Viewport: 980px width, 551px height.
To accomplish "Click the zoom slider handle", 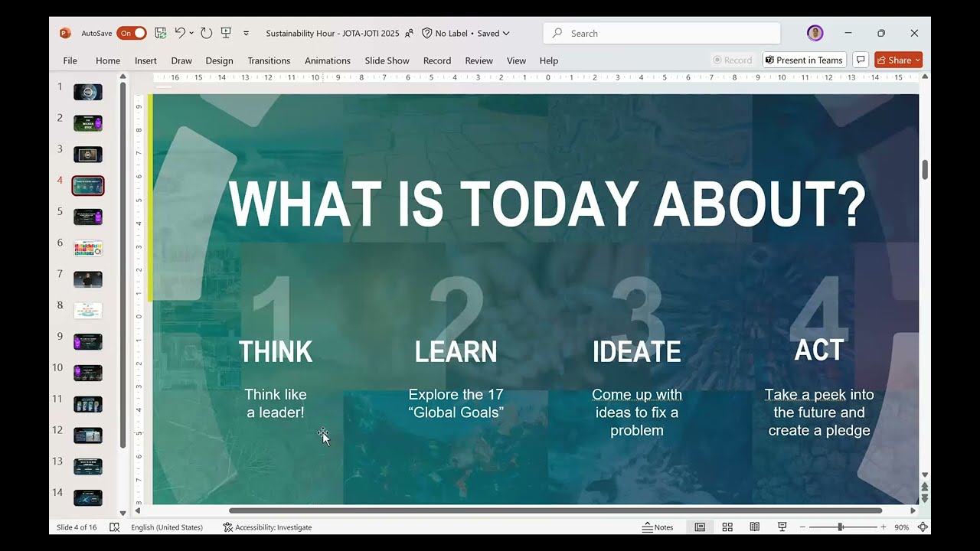I will tap(841, 527).
